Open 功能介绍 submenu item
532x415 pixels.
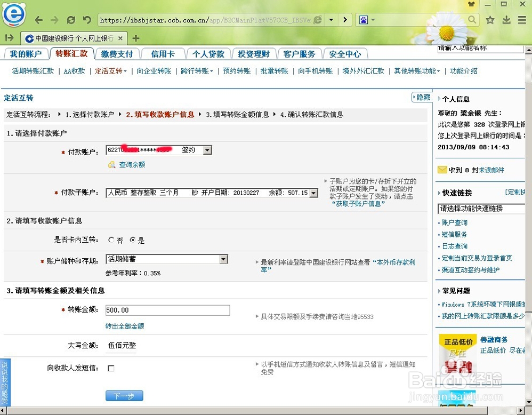463,71
